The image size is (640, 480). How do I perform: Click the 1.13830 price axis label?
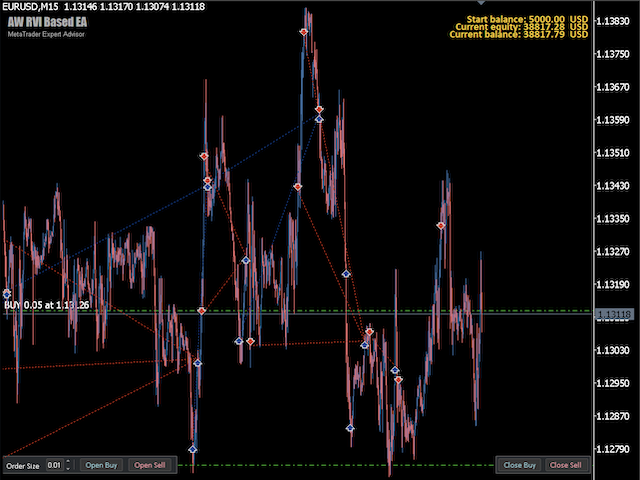tap(613, 21)
